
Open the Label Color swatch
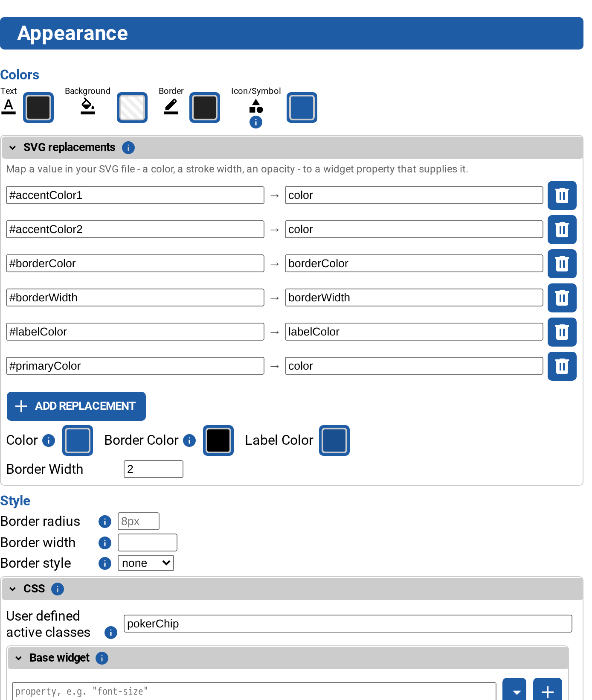(x=334, y=440)
